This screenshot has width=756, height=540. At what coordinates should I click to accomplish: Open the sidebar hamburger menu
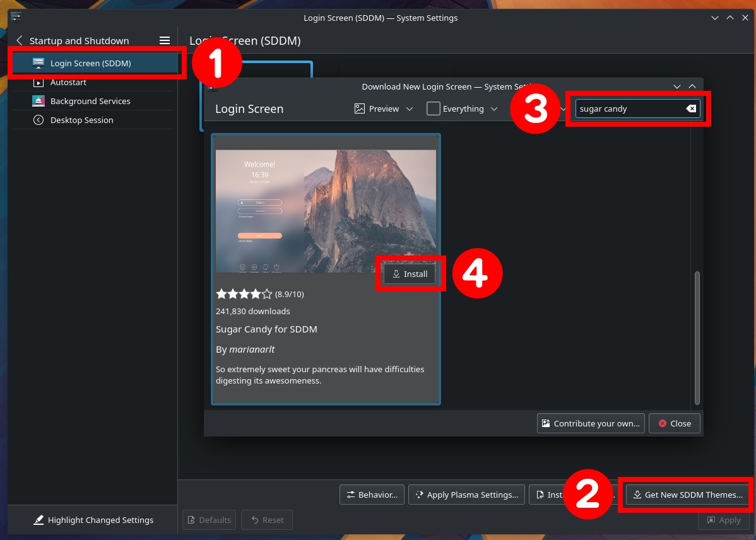[165, 40]
